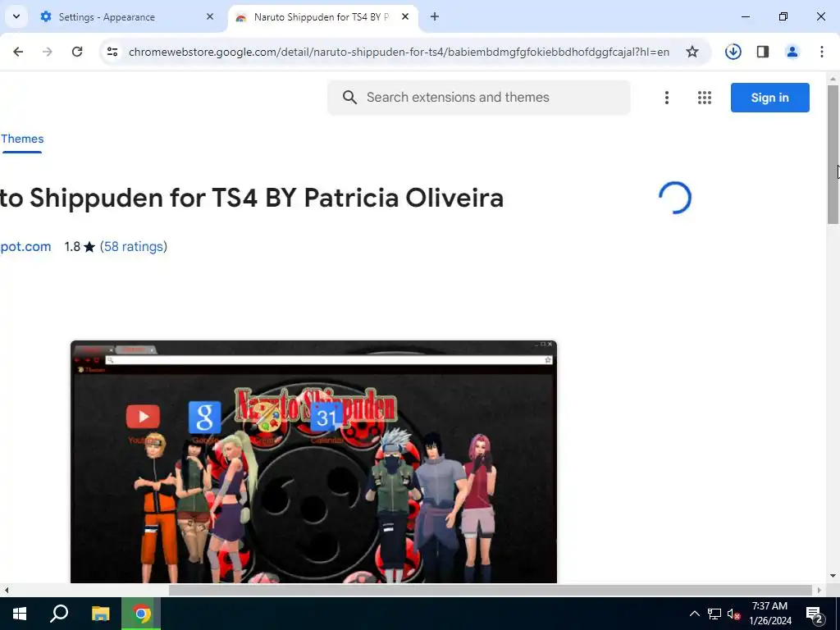
Task: Sign in to Chrome Web Store
Action: (x=769, y=98)
